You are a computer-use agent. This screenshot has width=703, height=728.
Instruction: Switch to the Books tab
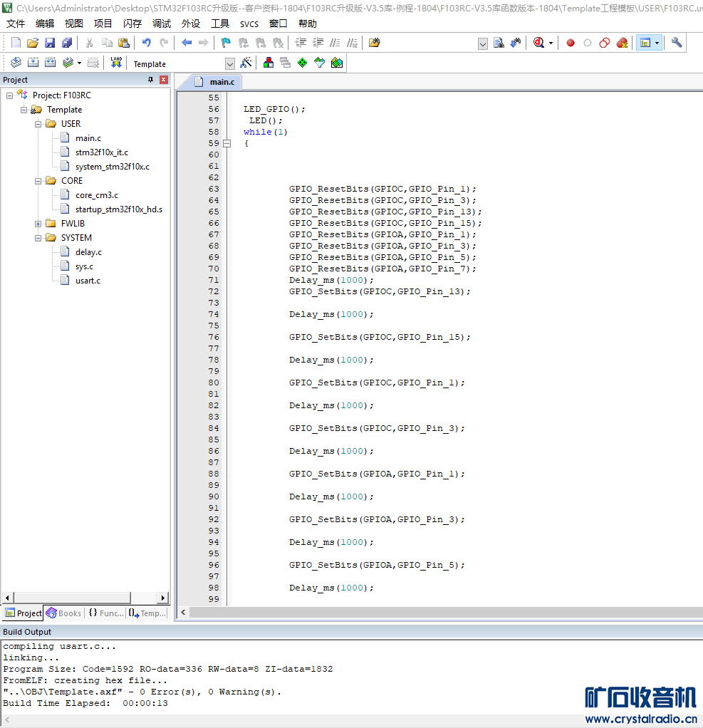64,613
